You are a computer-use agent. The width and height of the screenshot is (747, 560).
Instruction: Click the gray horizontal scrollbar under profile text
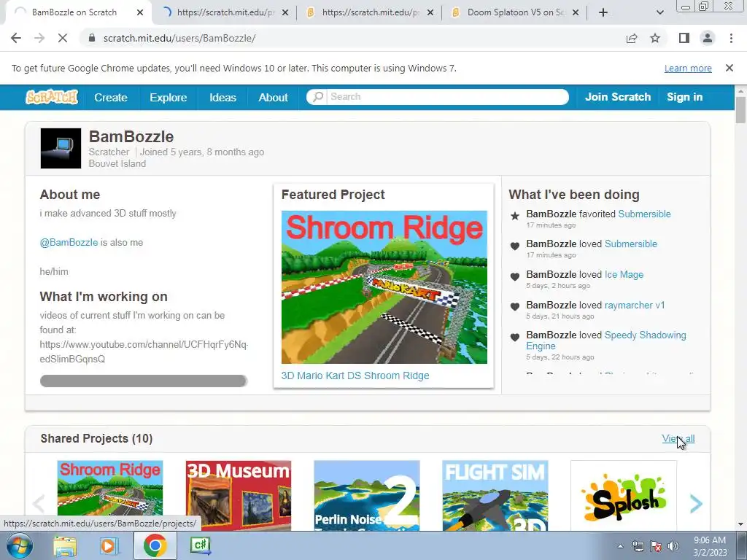[144, 381]
